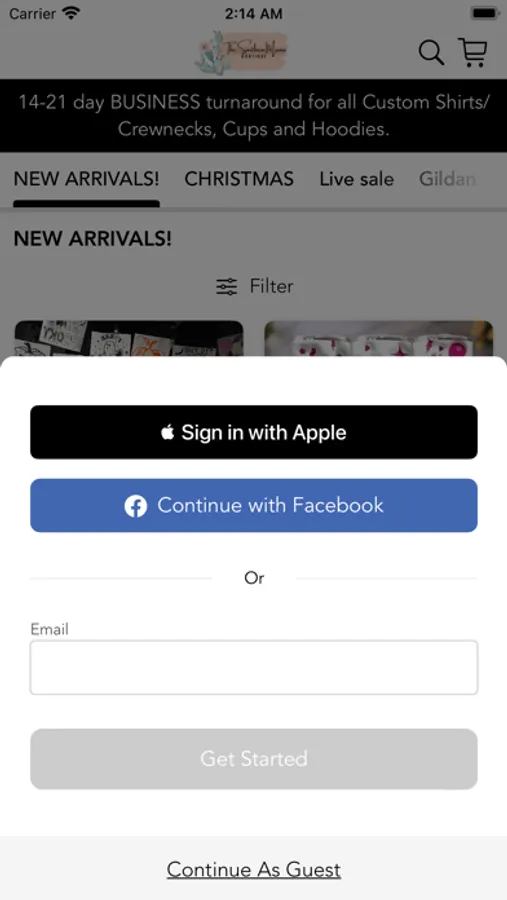Select the Gildan tab
507x900 pixels.
pos(447,179)
